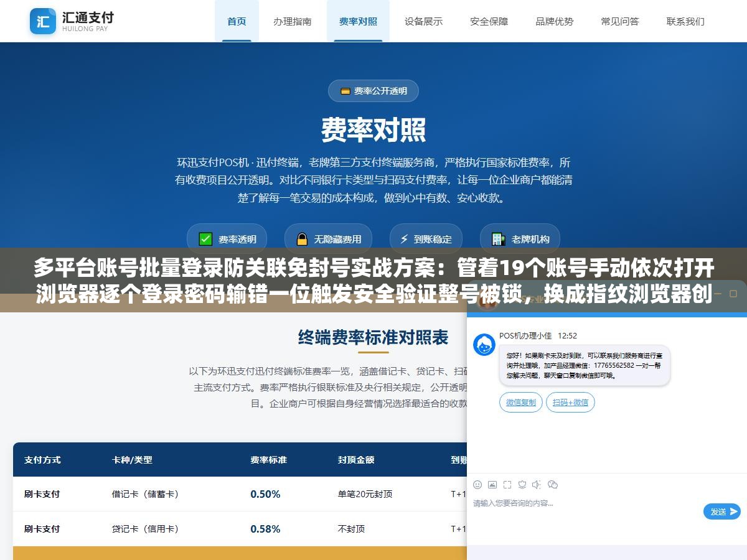Click the 汇通支付 HUILONG PAY brand text
The height and width of the screenshot is (560, 747).
click(88, 21)
